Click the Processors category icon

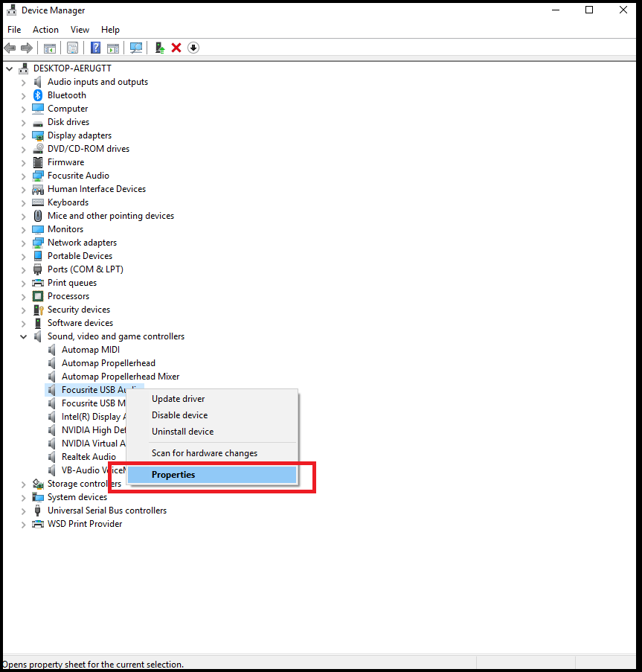[x=38, y=296]
